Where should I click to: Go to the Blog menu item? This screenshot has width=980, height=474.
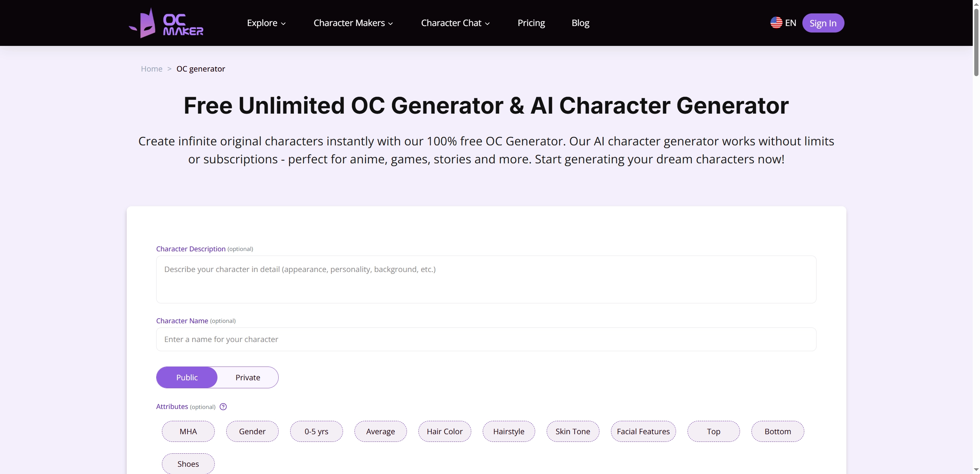coord(580,23)
